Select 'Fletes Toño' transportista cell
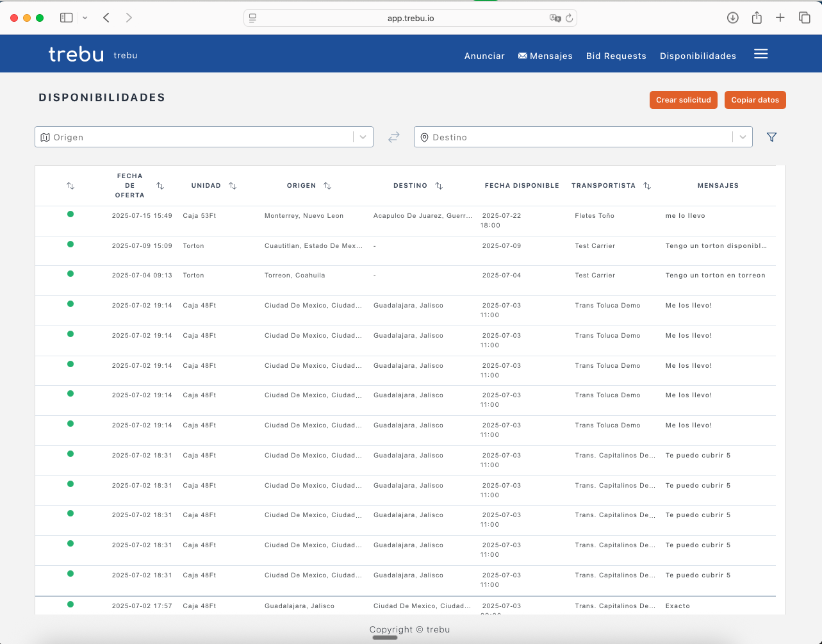This screenshot has height=644, width=822. 595,216
